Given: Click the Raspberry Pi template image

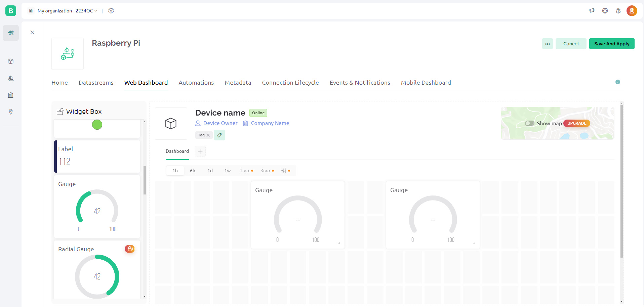Looking at the screenshot, I should point(68,54).
